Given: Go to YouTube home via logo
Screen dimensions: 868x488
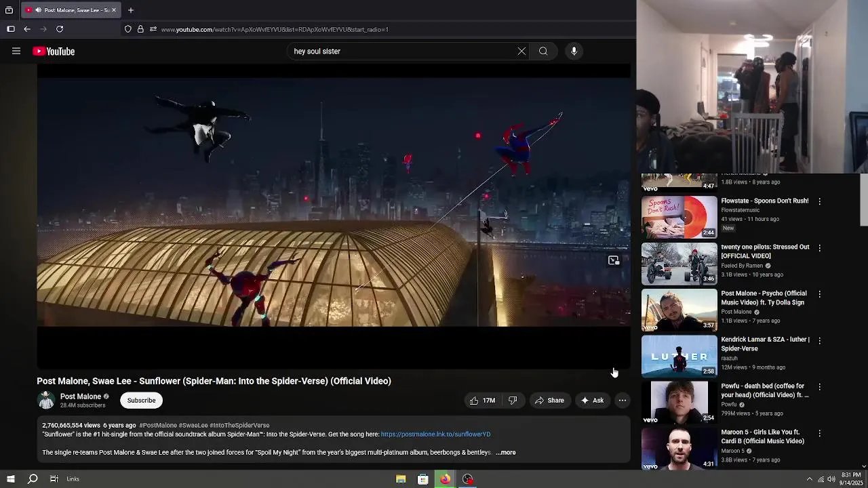Looking at the screenshot, I should 54,52.
